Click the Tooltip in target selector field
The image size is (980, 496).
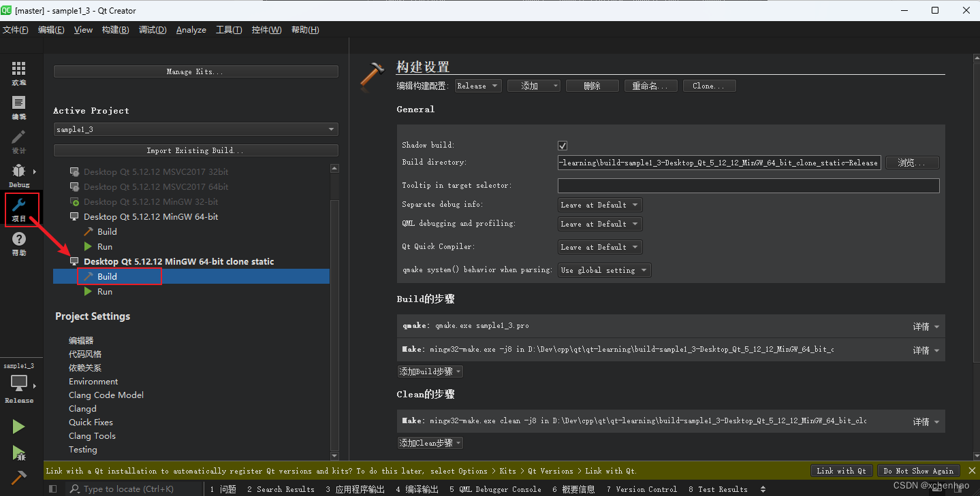748,186
